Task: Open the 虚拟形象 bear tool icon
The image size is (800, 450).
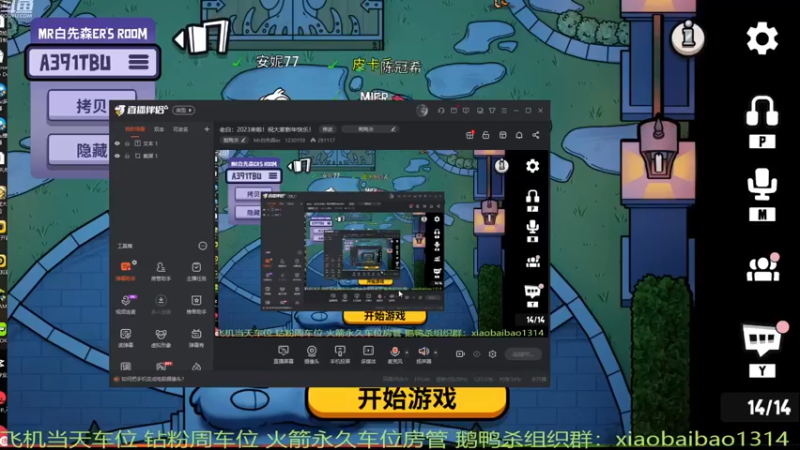Action: click(x=161, y=337)
